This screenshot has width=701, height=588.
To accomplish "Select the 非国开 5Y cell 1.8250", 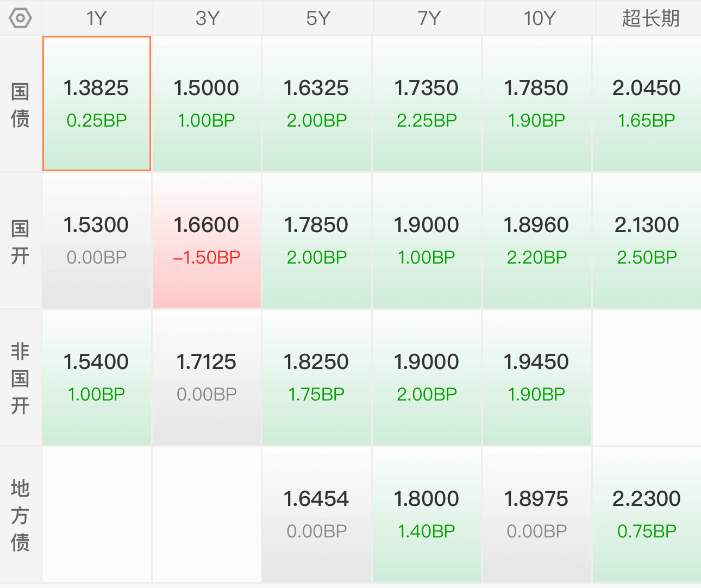I will click(317, 378).
